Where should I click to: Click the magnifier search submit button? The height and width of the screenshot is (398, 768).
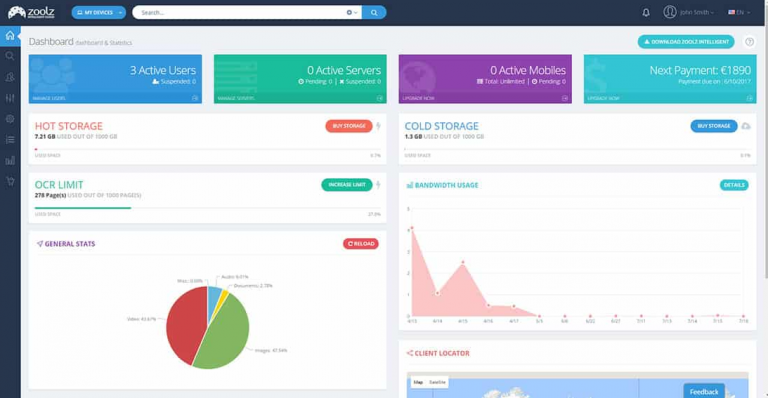point(374,12)
